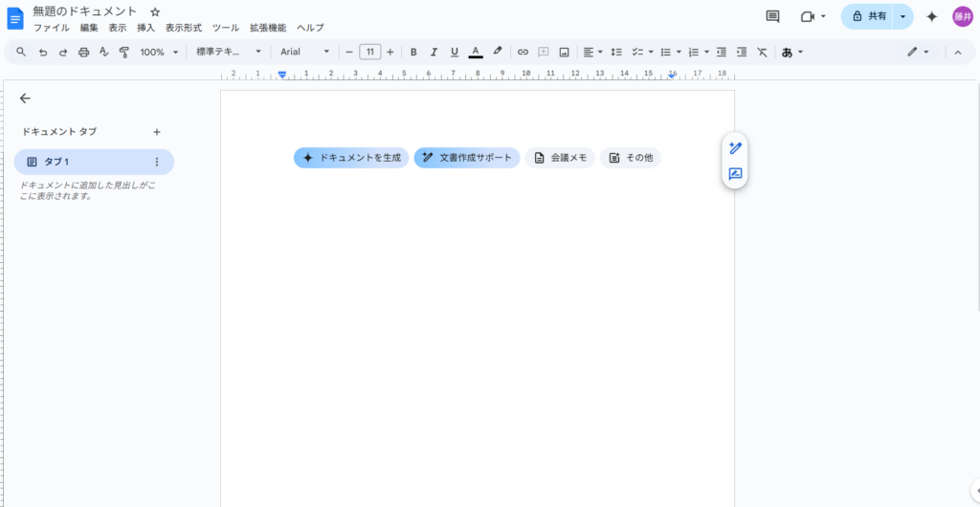
Task: Open the 表示形式 menu
Action: tap(184, 28)
